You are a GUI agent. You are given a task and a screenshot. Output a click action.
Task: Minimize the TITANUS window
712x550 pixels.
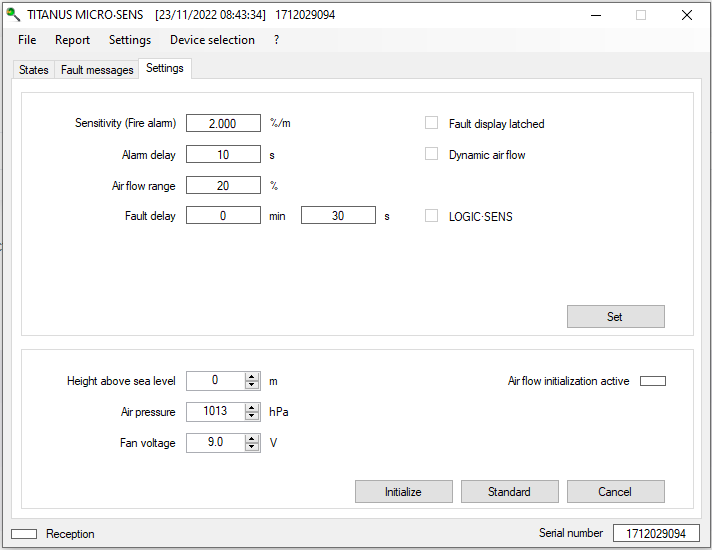pyautogui.click(x=596, y=15)
